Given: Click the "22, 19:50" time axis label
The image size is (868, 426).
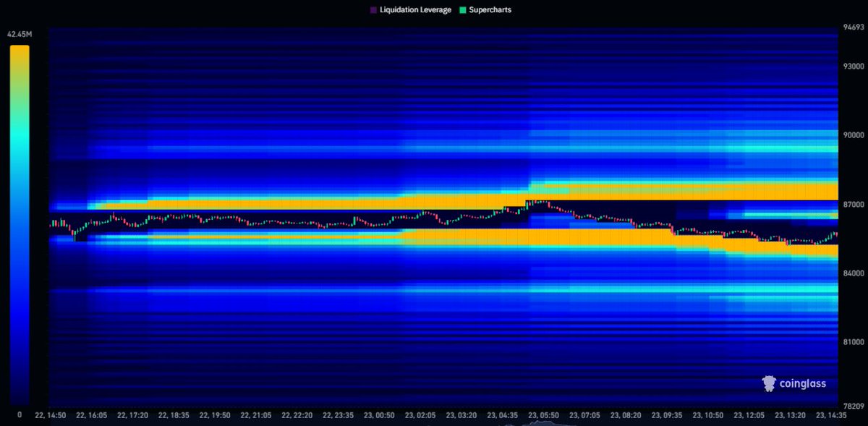Looking at the screenshot, I should tap(215, 416).
